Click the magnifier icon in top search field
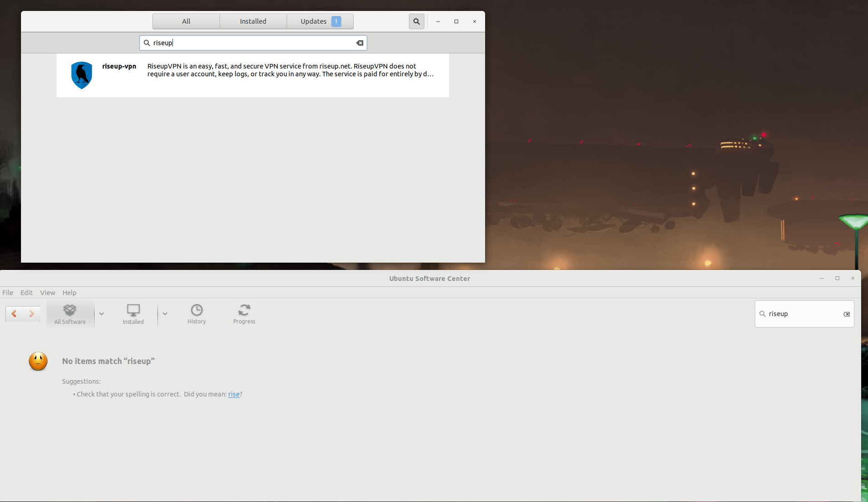 (x=147, y=43)
